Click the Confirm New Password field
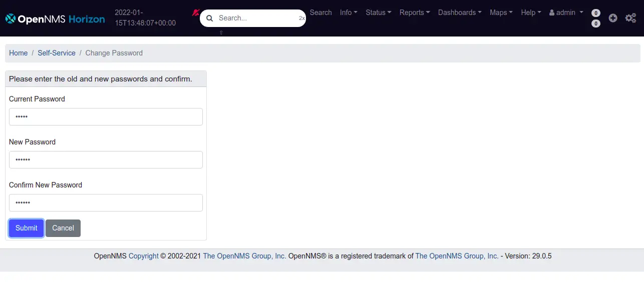The width and height of the screenshot is (644, 303). tap(106, 202)
